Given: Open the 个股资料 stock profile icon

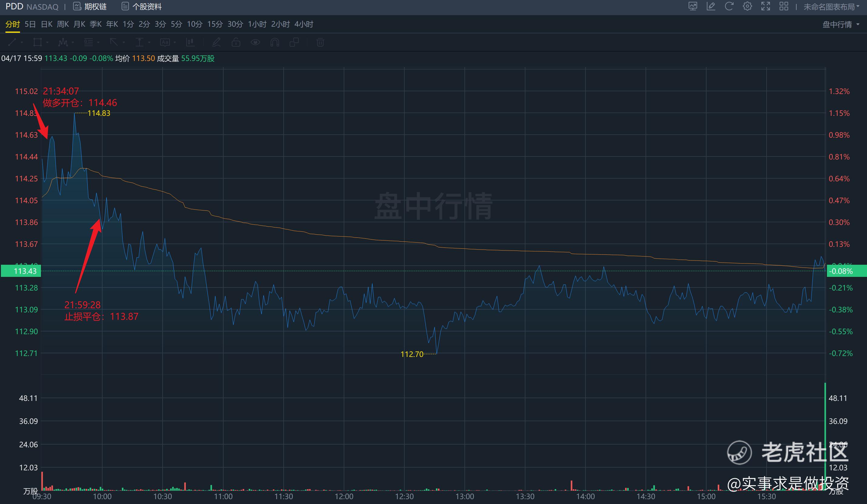Looking at the screenshot, I should [125, 7].
